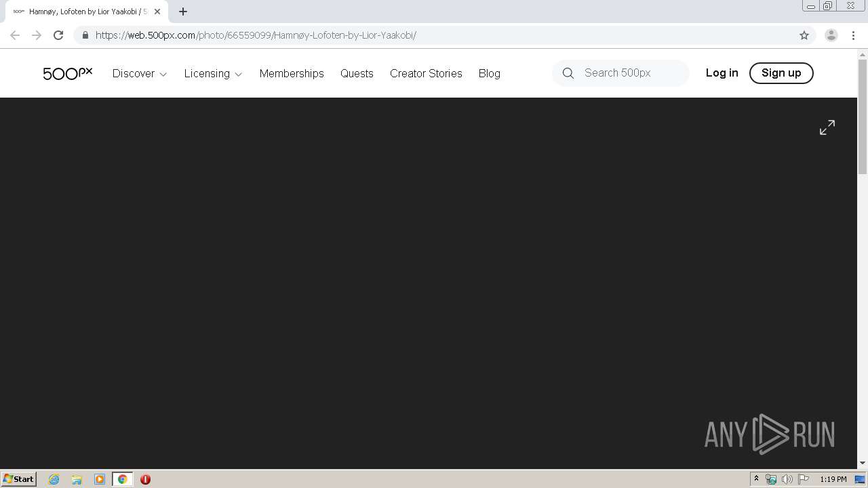Expand the Discover dropdown menu
Screen dimensions: 868x488
tap(139, 73)
